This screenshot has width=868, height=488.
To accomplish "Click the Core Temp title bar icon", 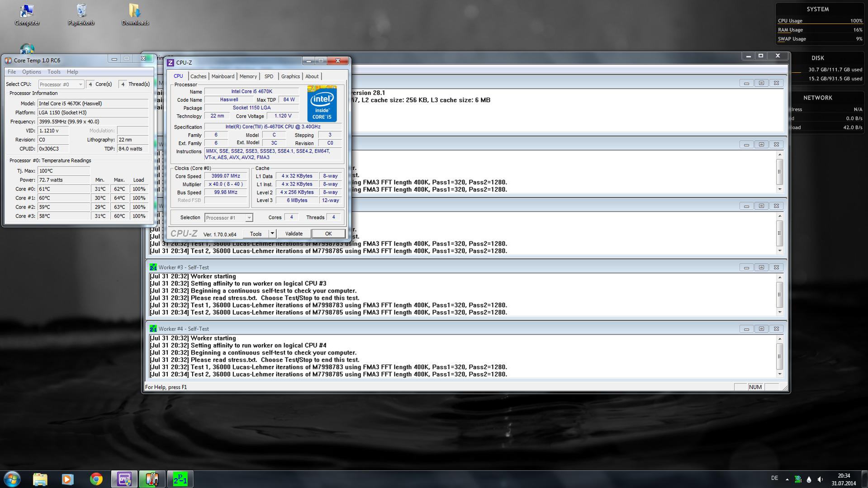I will point(8,60).
